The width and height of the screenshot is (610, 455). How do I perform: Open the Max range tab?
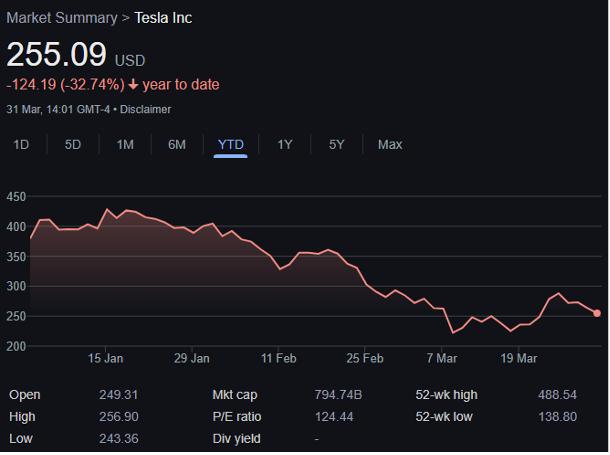click(390, 145)
